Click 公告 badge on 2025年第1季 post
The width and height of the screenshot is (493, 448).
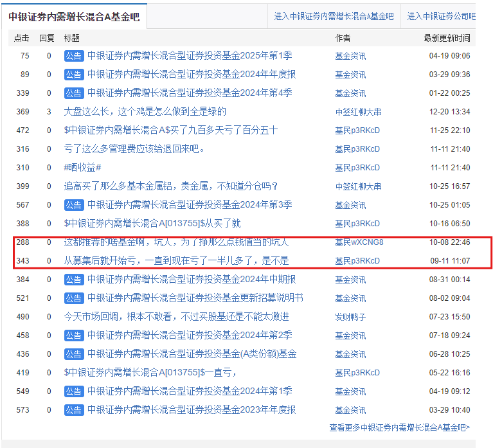tap(74, 56)
